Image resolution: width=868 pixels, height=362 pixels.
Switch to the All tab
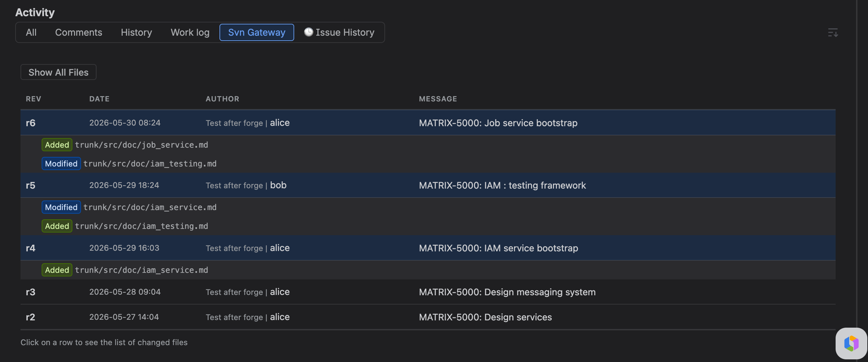point(31,32)
